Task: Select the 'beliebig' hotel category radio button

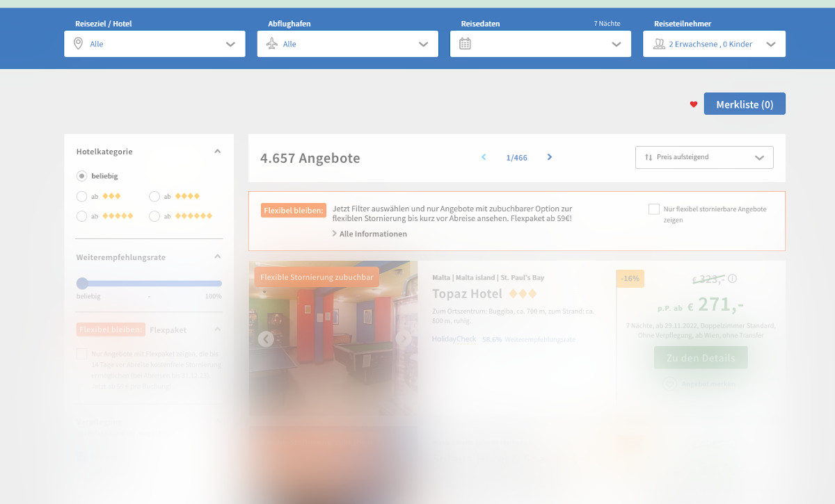Action: click(82, 176)
